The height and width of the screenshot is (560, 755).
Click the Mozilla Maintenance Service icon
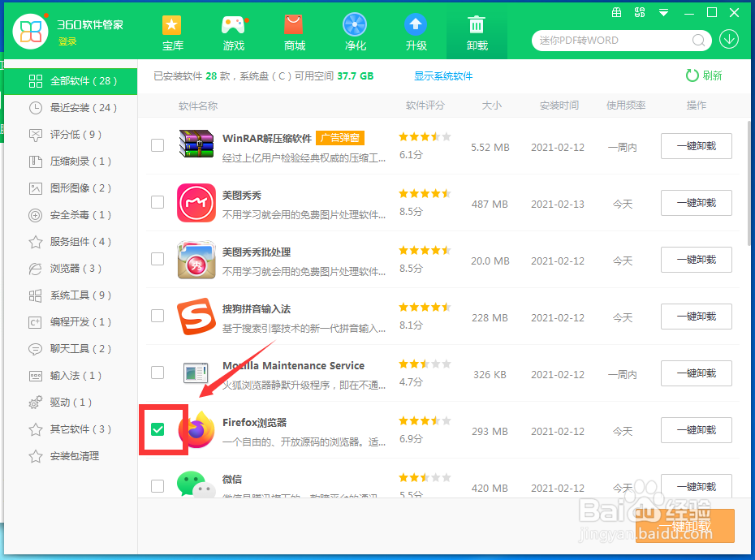(196, 373)
